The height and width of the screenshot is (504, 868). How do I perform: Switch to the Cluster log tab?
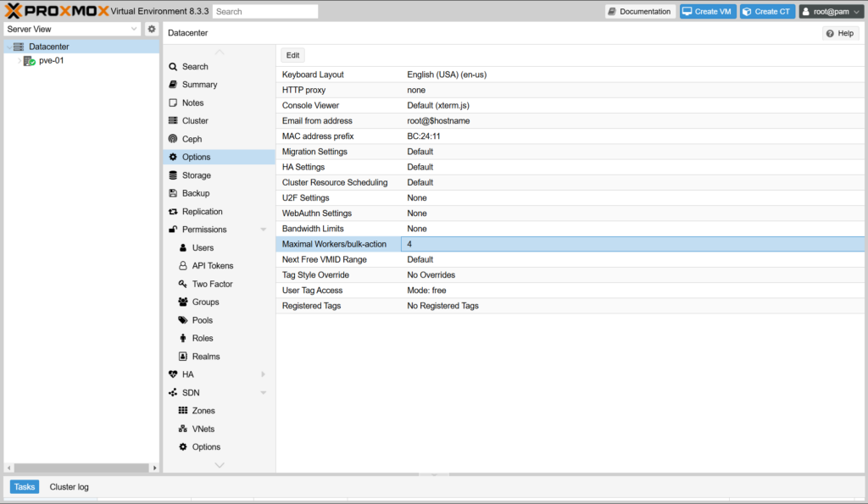(x=69, y=487)
